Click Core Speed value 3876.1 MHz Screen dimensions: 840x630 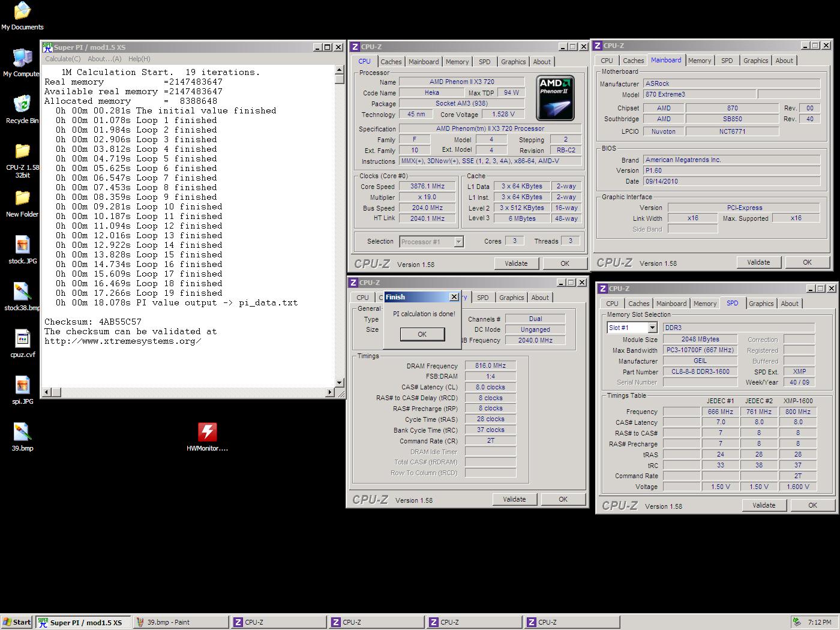coord(427,187)
